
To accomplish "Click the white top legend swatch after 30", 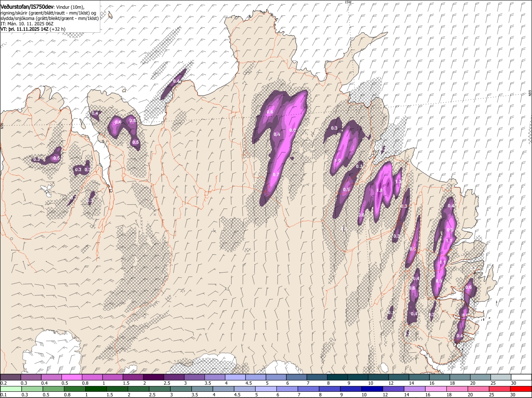I will (x=522, y=377).
